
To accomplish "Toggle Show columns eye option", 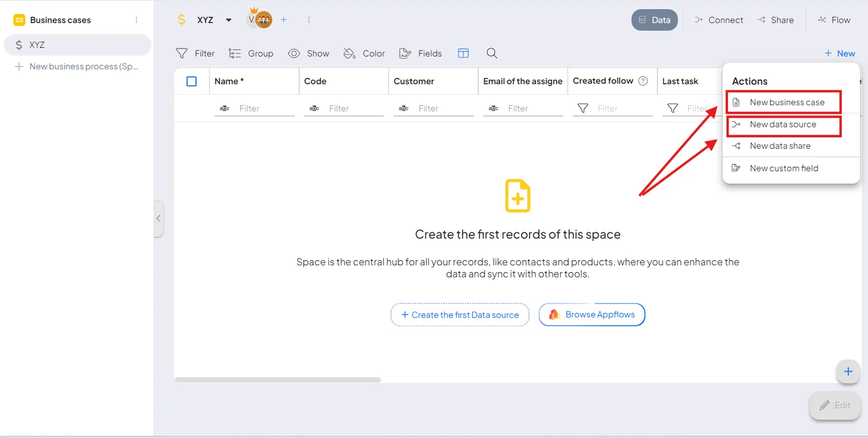I will pyautogui.click(x=308, y=53).
